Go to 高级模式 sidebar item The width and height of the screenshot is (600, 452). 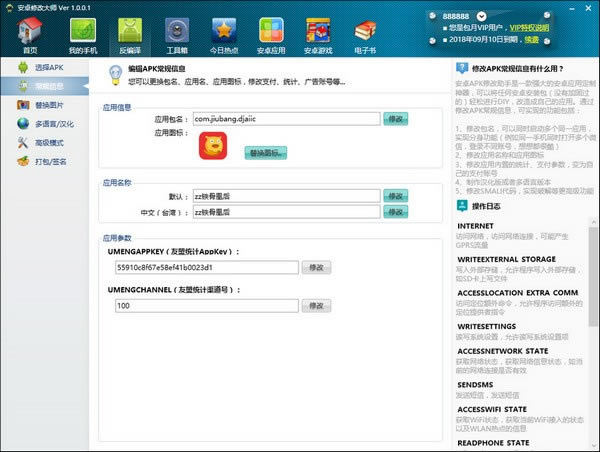coord(48,143)
